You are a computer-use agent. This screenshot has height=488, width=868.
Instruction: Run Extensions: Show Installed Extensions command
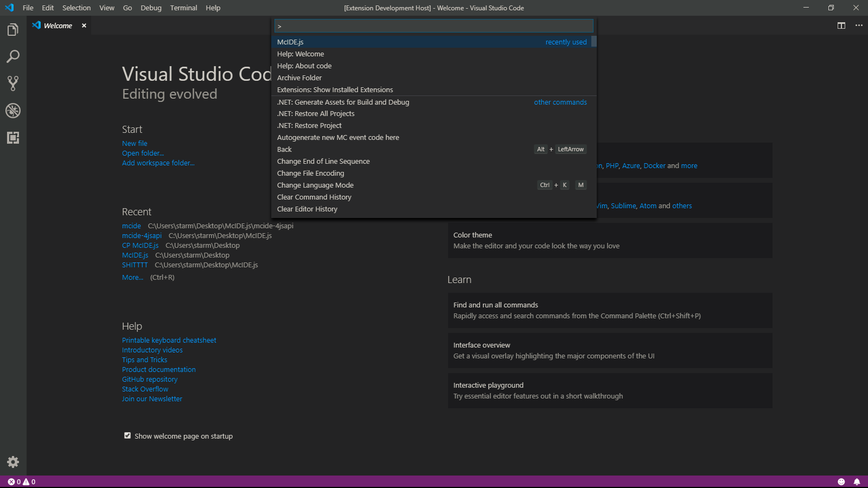432,89
